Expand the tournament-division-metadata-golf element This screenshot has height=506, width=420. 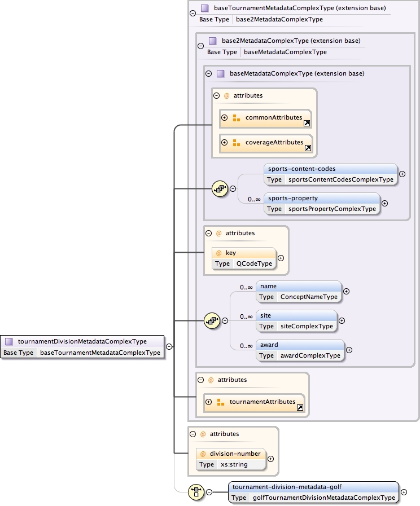click(404, 492)
